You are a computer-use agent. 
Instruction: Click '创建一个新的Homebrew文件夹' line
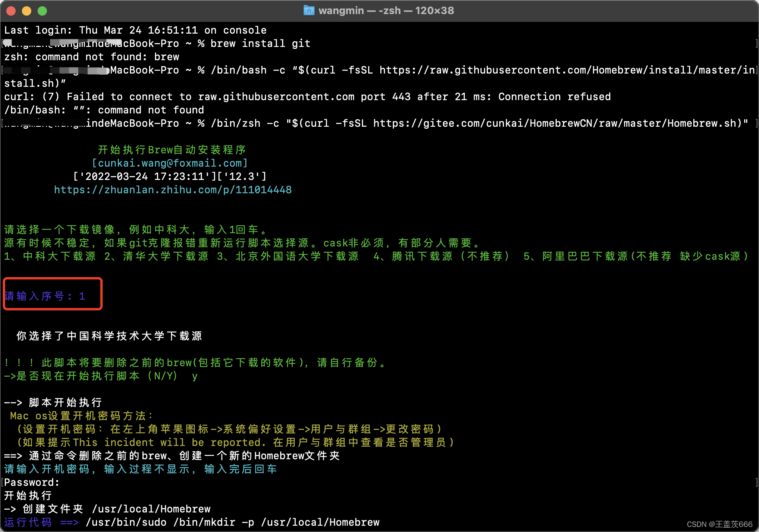coord(172,456)
